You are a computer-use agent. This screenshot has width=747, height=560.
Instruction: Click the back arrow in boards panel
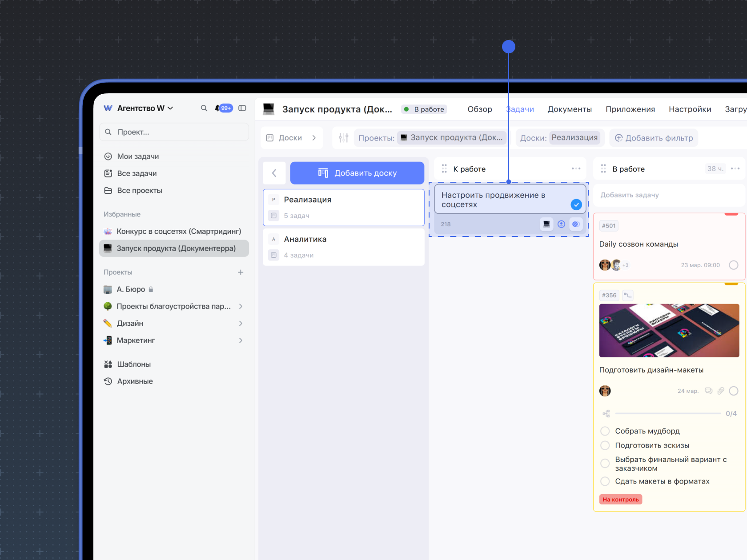tap(274, 173)
